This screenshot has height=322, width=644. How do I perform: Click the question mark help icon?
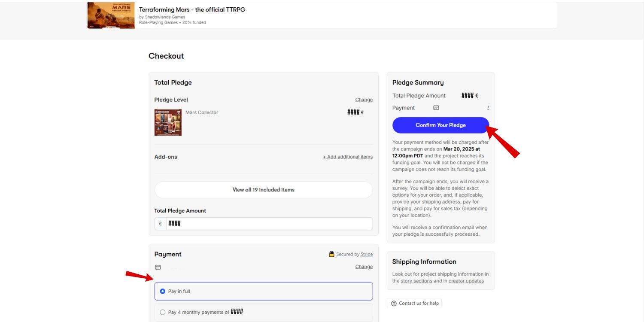(x=394, y=304)
